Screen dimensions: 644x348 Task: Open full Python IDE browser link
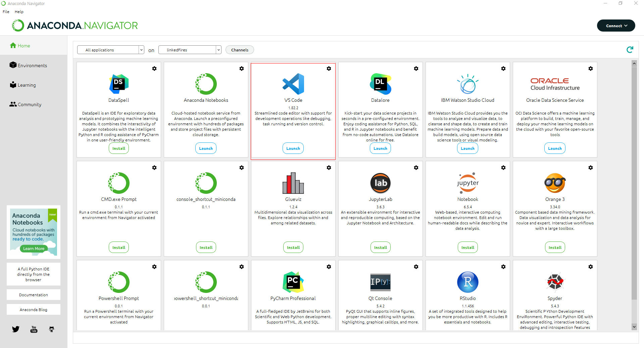tap(34, 274)
